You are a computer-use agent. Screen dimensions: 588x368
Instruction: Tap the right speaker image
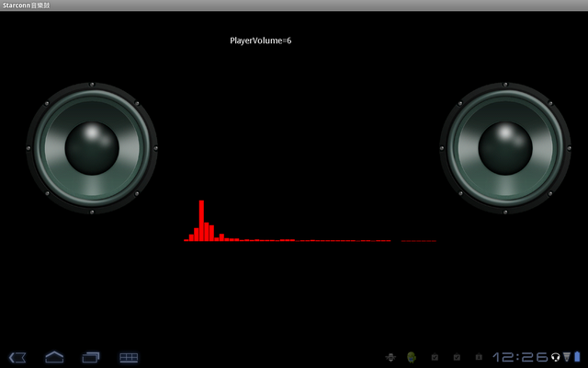[x=505, y=148]
